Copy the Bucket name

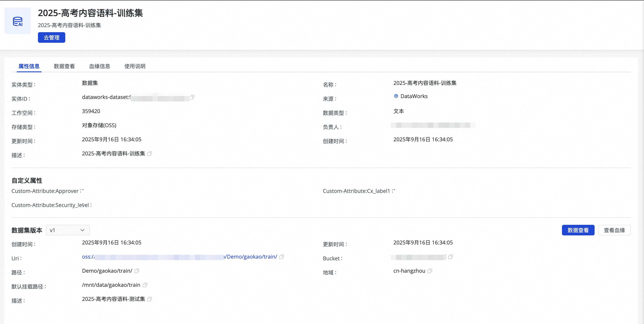(x=451, y=257)
